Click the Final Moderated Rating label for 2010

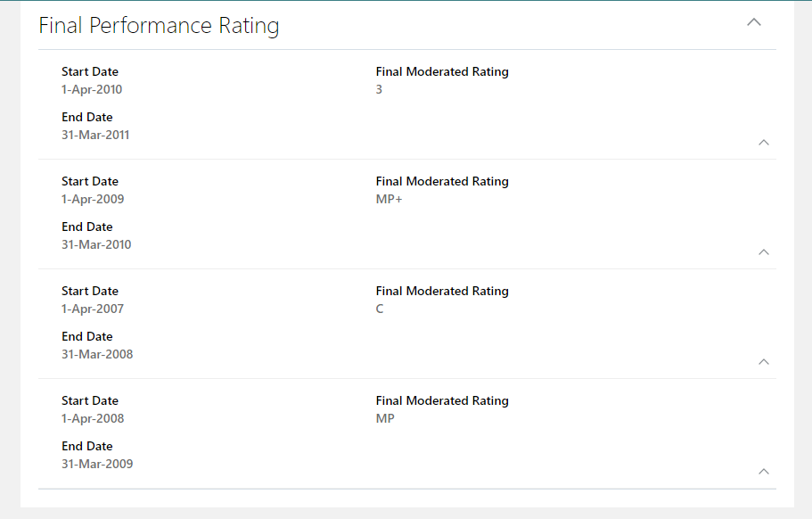tap(442, 71)
